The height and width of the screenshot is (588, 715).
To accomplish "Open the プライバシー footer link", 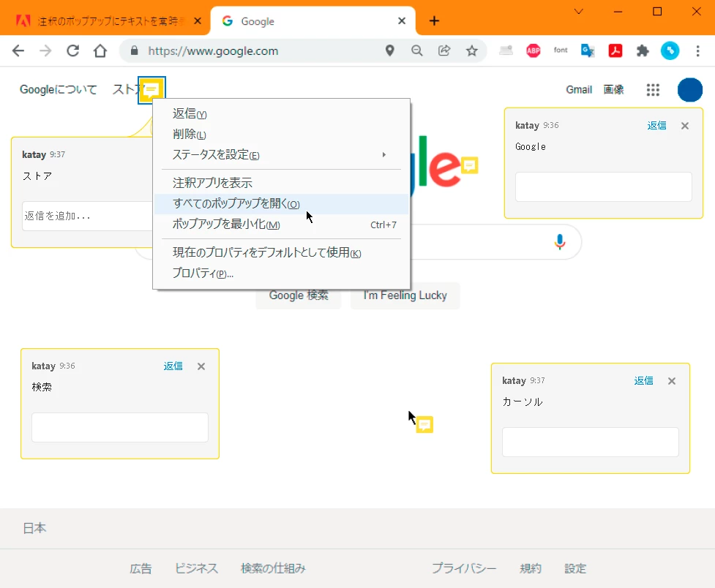I will point(464,569).
